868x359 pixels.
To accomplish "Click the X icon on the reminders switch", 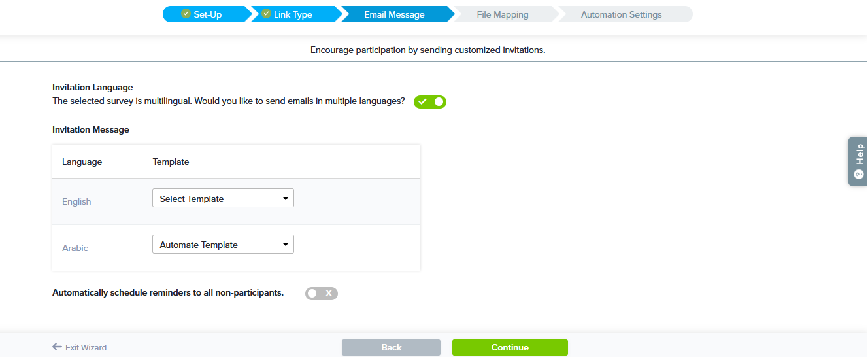I will click(329, 294).
